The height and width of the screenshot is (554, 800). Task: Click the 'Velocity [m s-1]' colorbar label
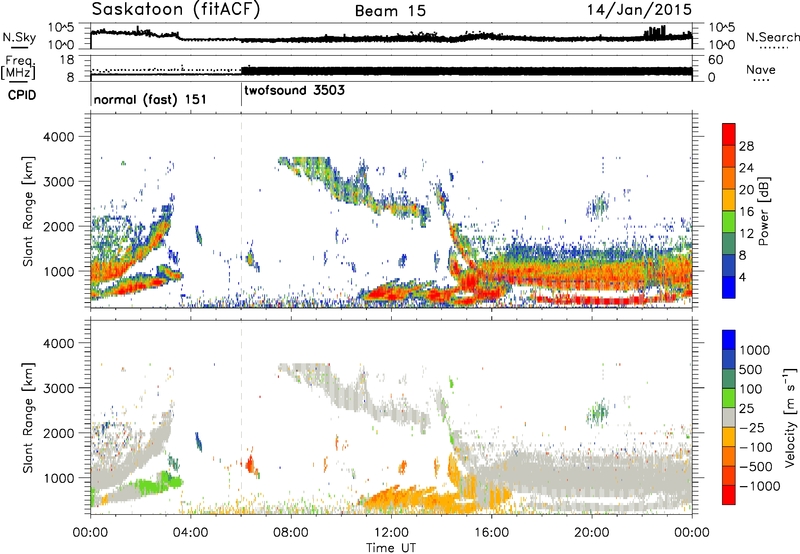click(790, 417)
